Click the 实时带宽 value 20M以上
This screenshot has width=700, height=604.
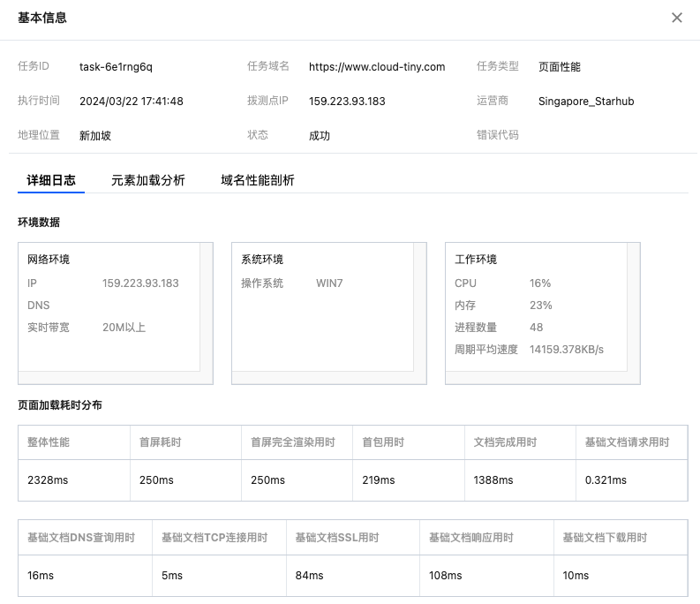pyautogui.click(x=124, y=328)
